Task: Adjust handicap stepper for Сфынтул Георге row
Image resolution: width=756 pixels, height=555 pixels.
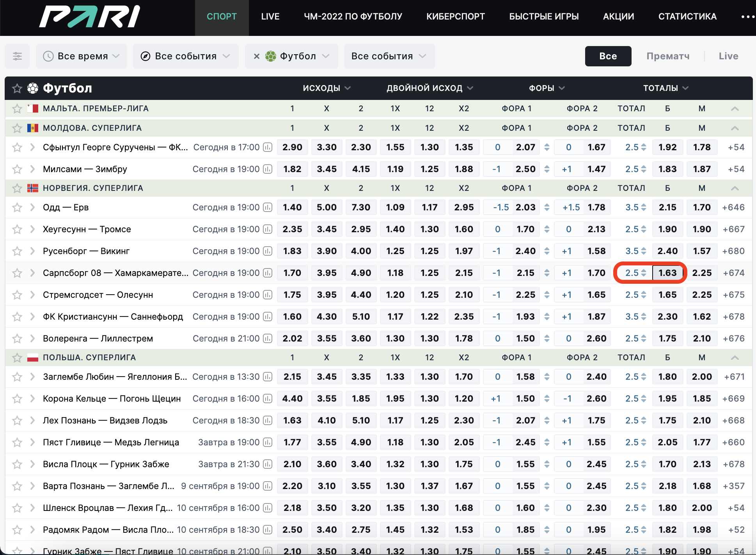Action: (x=547, y=147)
